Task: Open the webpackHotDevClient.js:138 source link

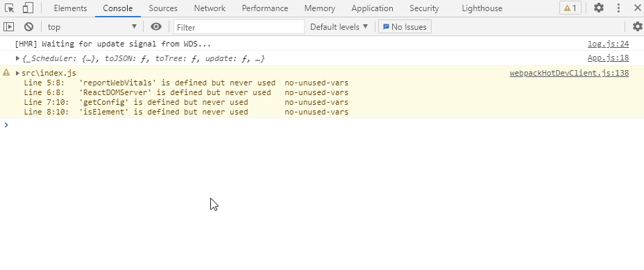Action: [x=569, y=73]
